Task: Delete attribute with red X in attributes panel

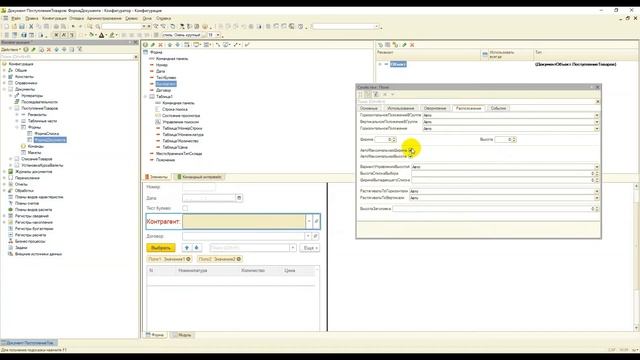Action: [412, 45]
